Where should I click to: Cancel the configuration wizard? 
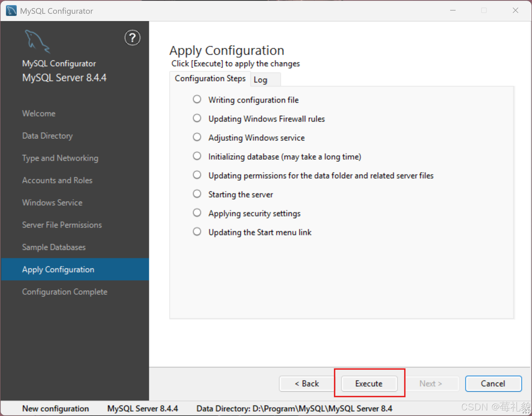point(493,384)
